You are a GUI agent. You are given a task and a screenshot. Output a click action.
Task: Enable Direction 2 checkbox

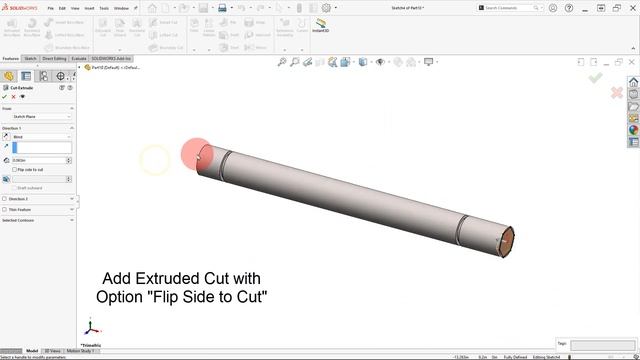coord(5,199)
